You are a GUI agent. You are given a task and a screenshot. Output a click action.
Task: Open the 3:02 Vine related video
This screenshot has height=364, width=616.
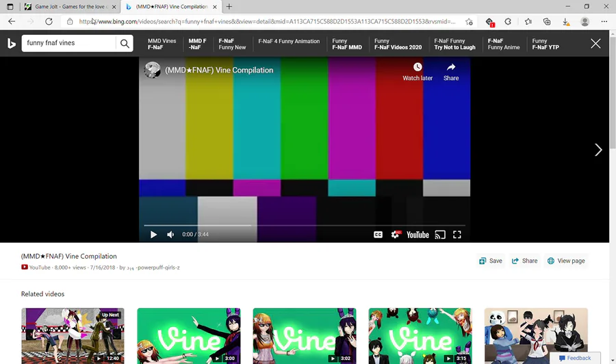[305, 336]
